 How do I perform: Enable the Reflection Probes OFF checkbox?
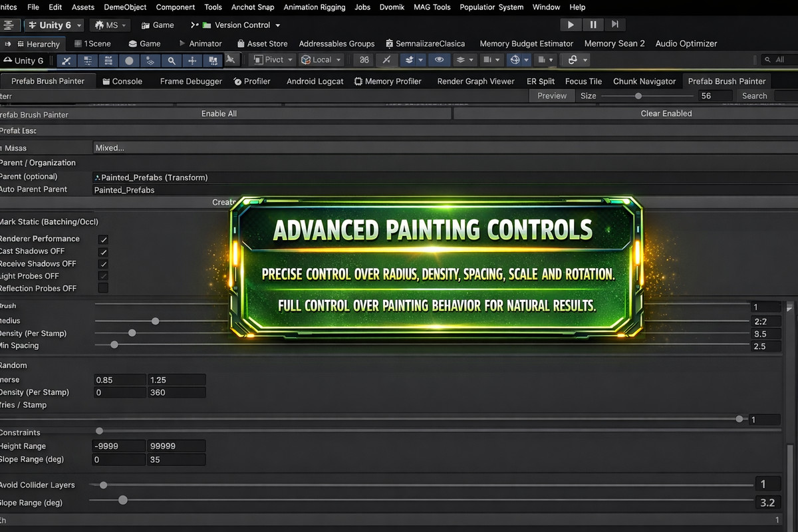point(103,288)
